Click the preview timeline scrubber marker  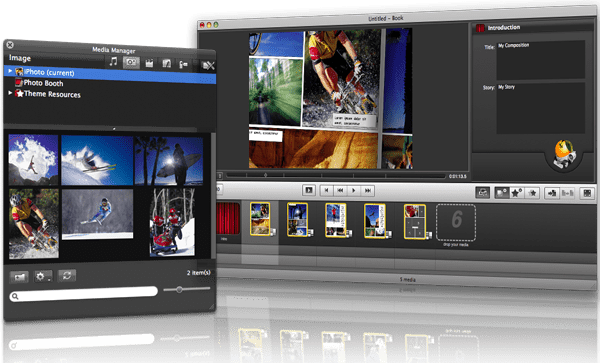[x=265, y=175]
